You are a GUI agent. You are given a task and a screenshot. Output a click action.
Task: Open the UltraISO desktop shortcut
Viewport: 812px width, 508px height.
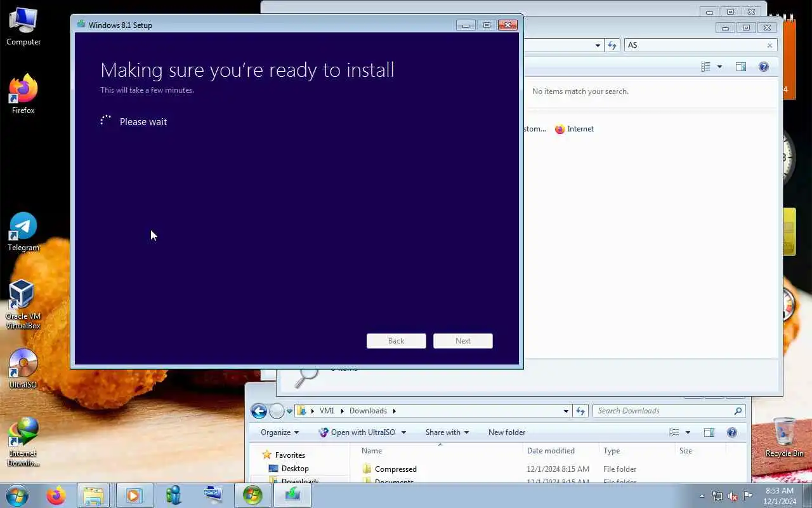click(23, 368)
